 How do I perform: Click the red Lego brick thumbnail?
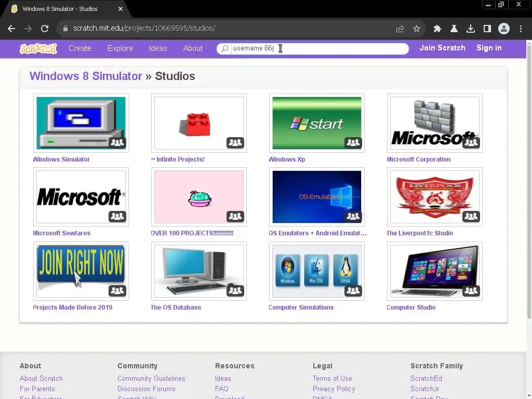point(199,123)
